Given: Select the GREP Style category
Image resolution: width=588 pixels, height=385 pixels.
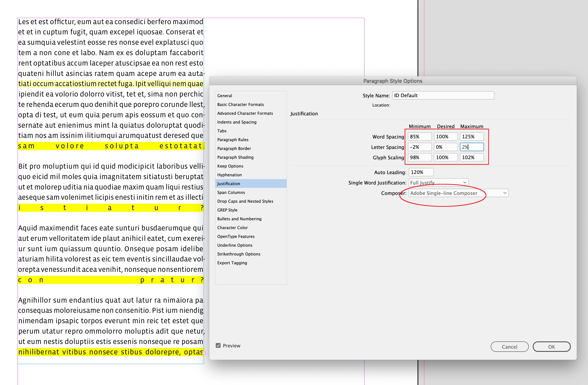Looking at the screenshot, I should 227,210.
